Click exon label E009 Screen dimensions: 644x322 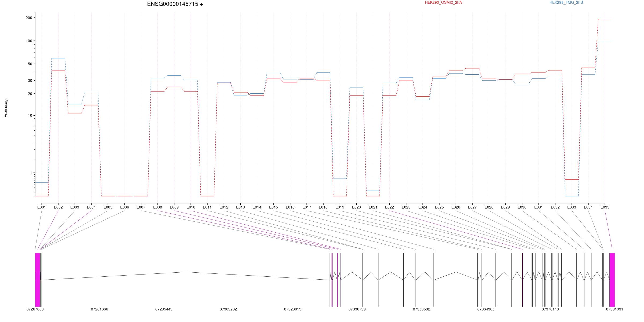(174, 207)
